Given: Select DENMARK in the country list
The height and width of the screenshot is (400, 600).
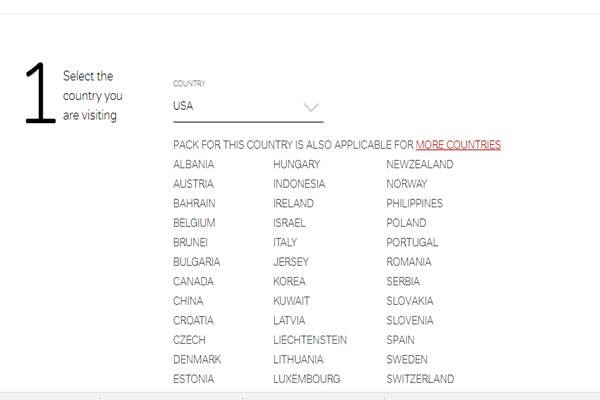Looking at the screenshot, I should click(197, 359).
